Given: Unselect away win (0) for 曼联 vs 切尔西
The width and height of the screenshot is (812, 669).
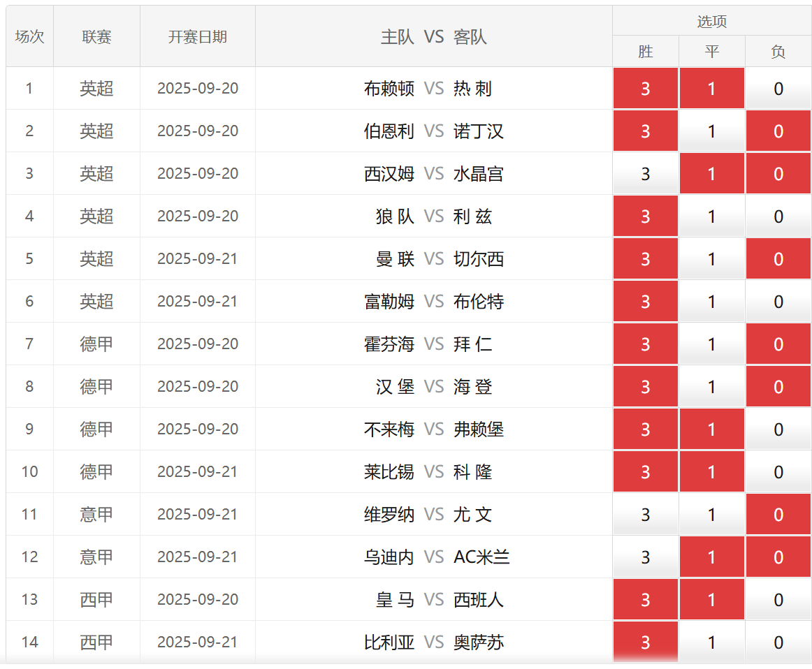Looking at the screenshot, I should (x=778, y=259).
